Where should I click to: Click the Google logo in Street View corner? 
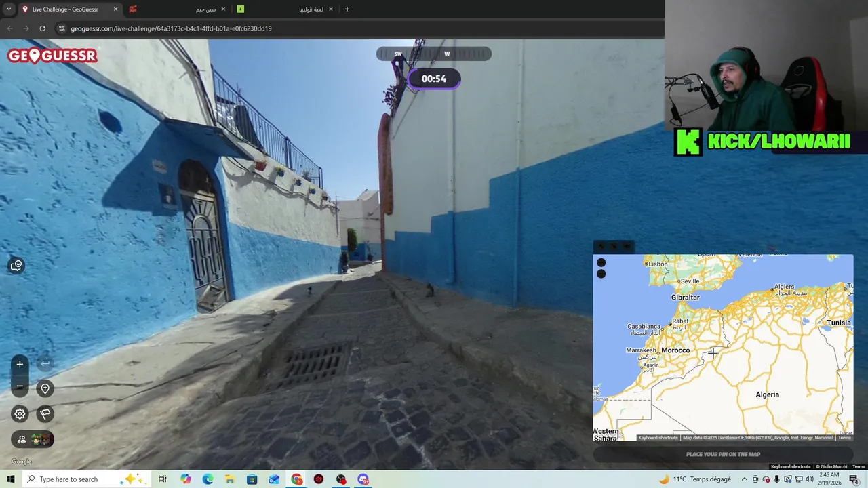[21, 462]
